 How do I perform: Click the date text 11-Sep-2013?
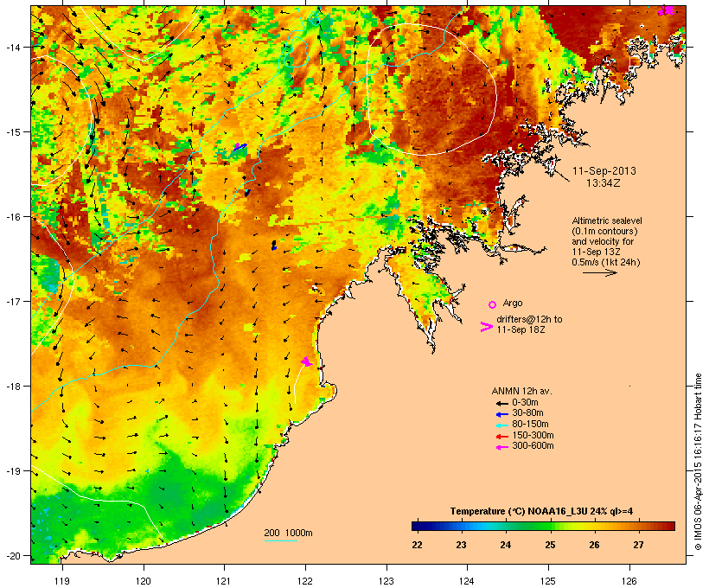pos(604,171)
